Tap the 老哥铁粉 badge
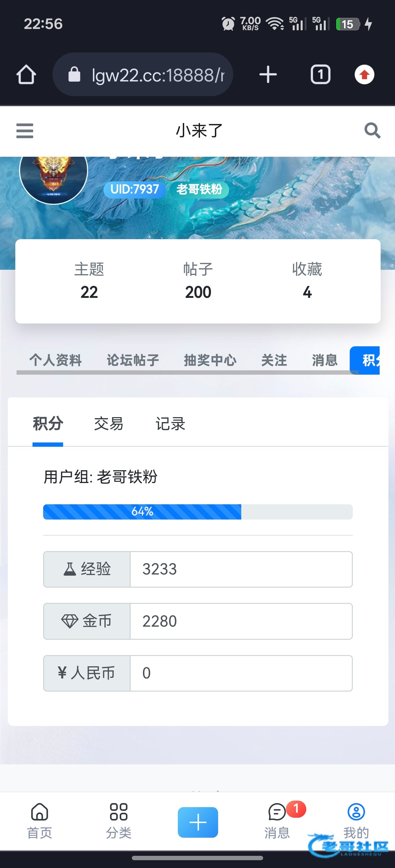 point(199,190)
